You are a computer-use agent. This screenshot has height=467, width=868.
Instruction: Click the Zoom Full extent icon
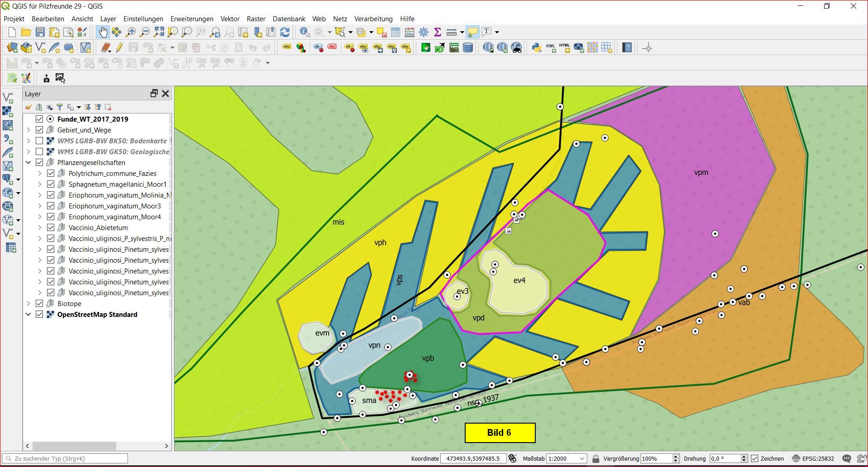tap(159, 32)
